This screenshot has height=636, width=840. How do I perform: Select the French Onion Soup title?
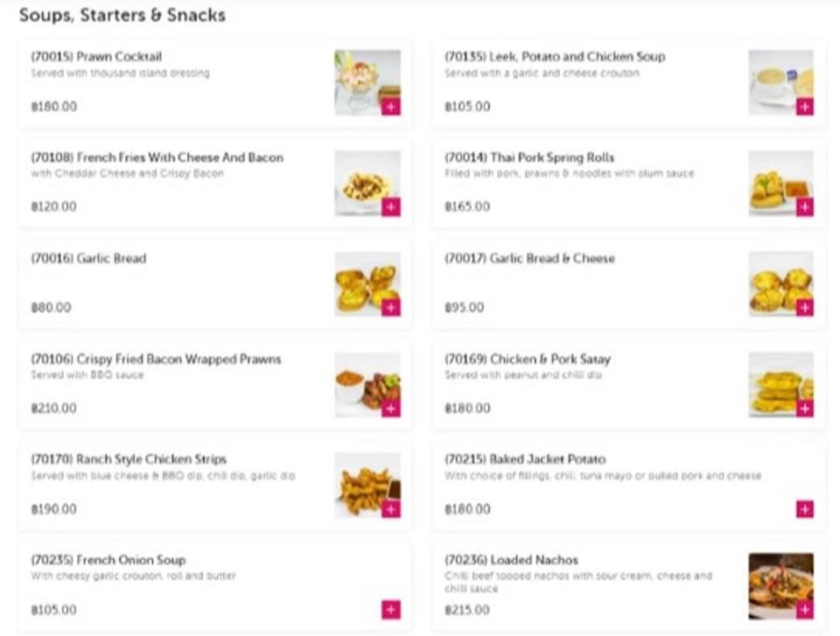click(x=108, y=560)
